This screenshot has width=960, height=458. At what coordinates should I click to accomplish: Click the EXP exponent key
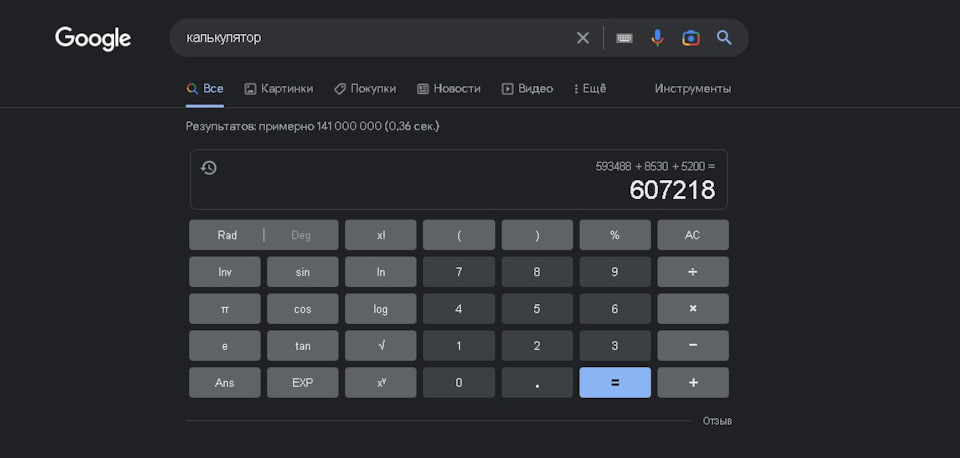(302, 383)
